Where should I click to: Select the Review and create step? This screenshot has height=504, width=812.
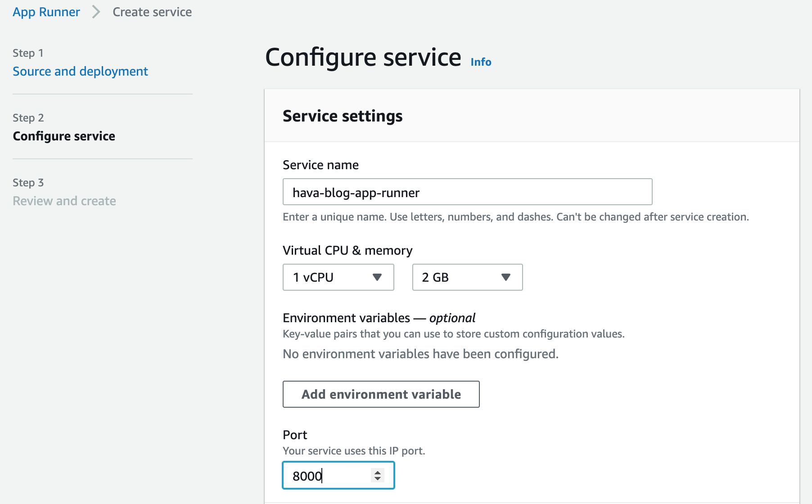pos(64,201)
